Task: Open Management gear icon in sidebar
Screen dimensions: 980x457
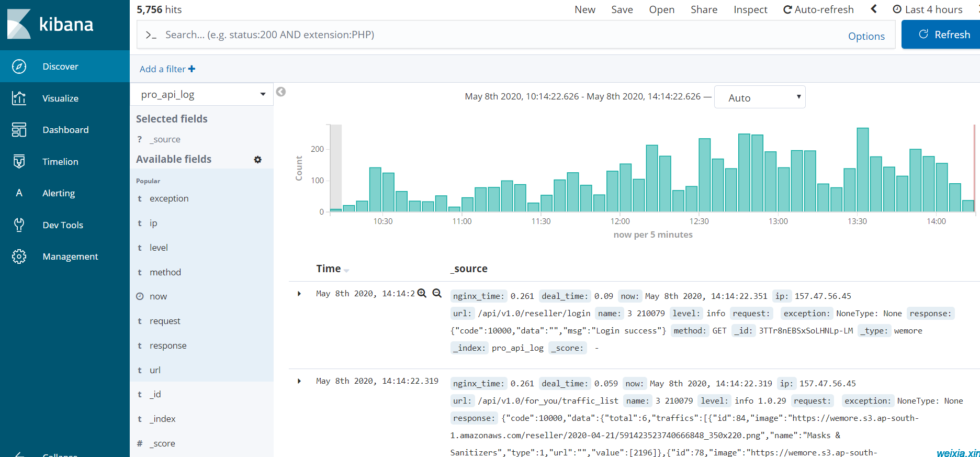Action: (x=19, y=257)
